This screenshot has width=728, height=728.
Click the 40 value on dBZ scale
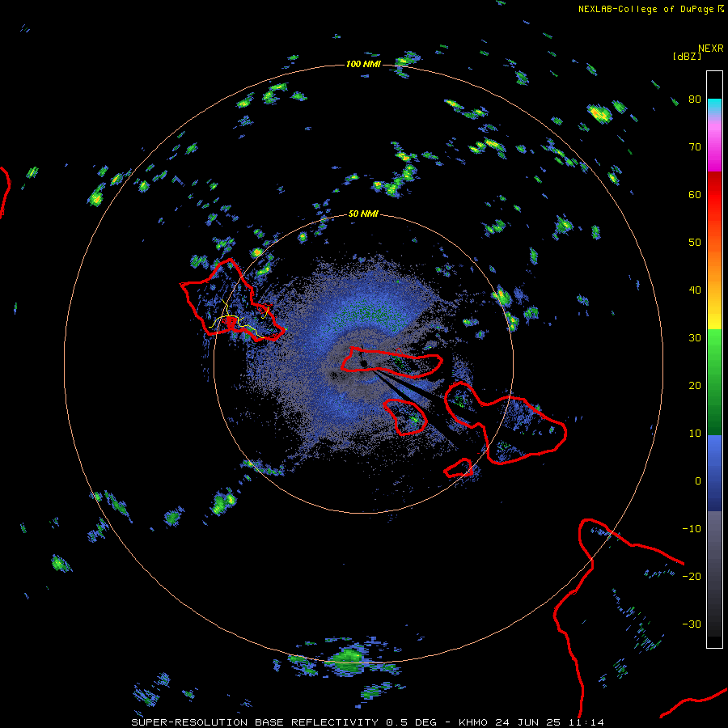pyautogui.click(x=695, y=290)
